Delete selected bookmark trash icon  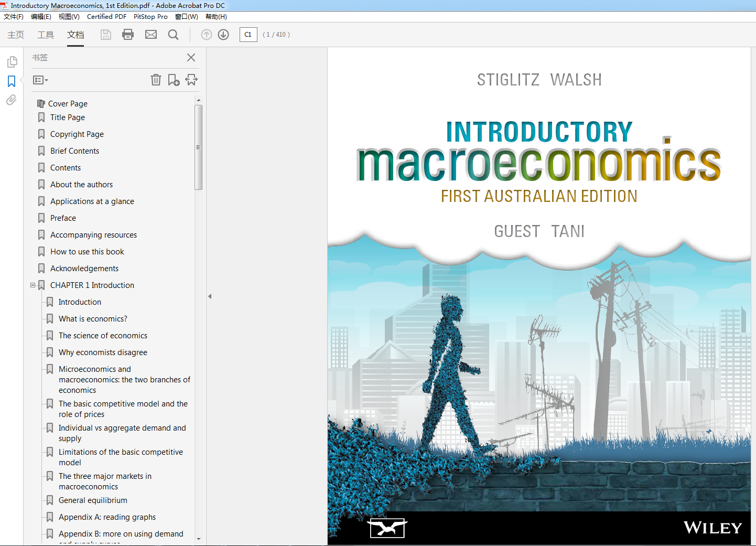pyautogui.click(x=156, y=80)
